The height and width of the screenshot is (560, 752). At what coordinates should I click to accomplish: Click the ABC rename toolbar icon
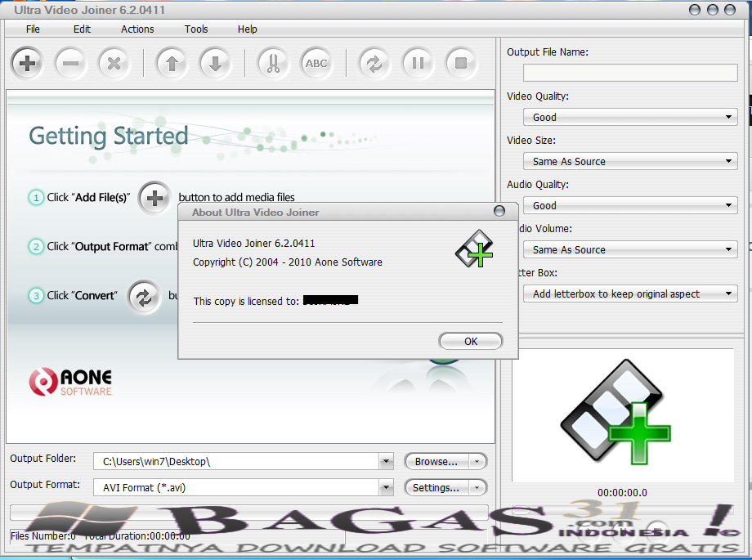click(316, 63)
